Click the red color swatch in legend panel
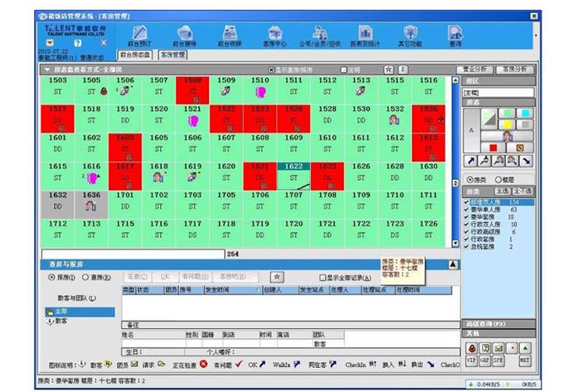The height and width of the screenshot is (392, 588). 495,148
